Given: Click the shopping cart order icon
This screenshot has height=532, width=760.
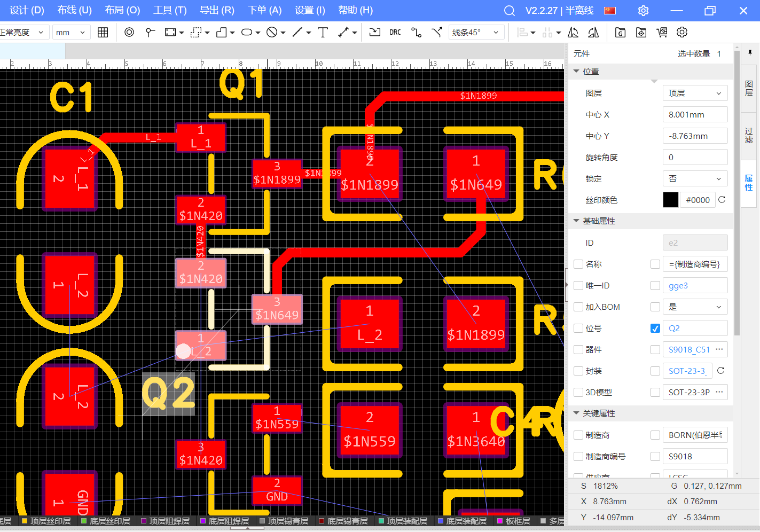Looking at the screenshot, I should [662, 33].
